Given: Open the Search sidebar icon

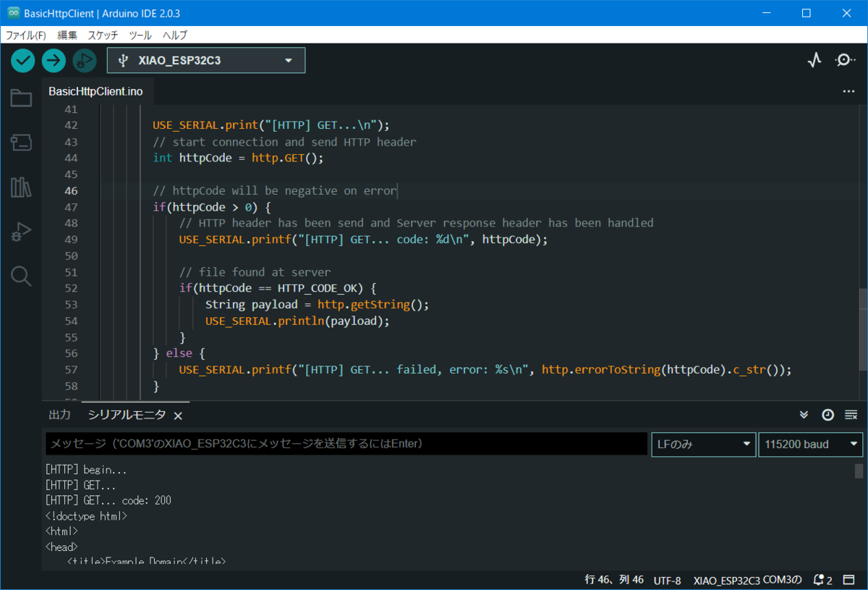Looking at the screenshot, I should point(21,276).
